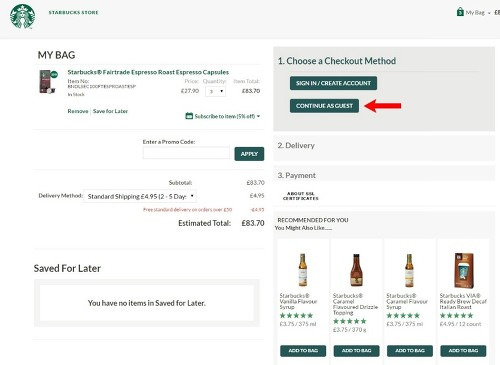
Task: Open Starbucks Vanilla Flavour Syrup product link
Action: coord(298,301)
